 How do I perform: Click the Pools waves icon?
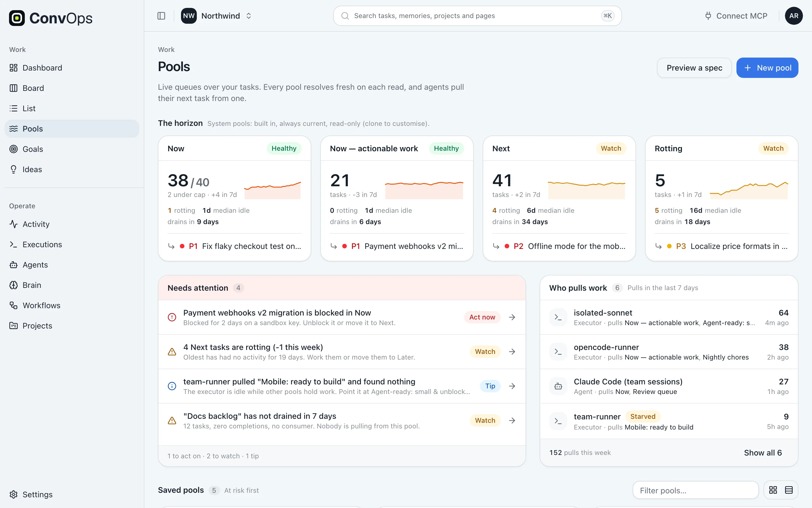point(14,129)
